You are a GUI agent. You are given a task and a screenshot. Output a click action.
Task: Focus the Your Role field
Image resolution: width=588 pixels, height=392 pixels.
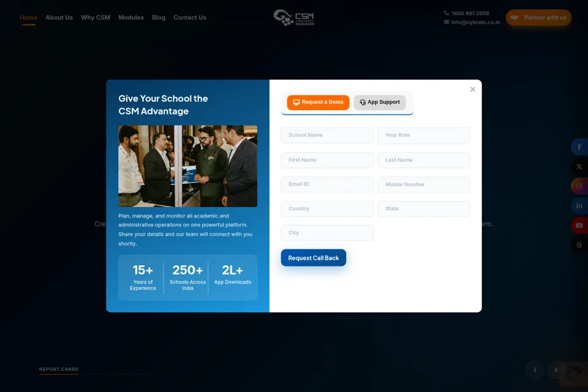pos(424,135)
